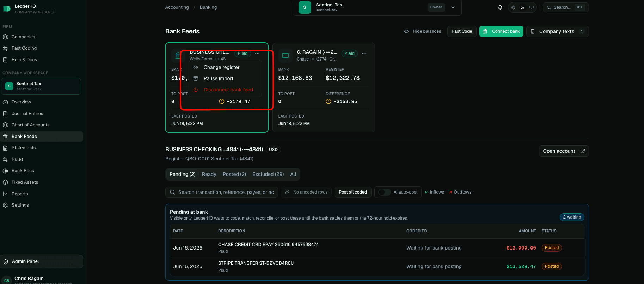Click the Search field in the top bar
The height and width of the screenshot is (284, 644).
[x=566, y=7]
